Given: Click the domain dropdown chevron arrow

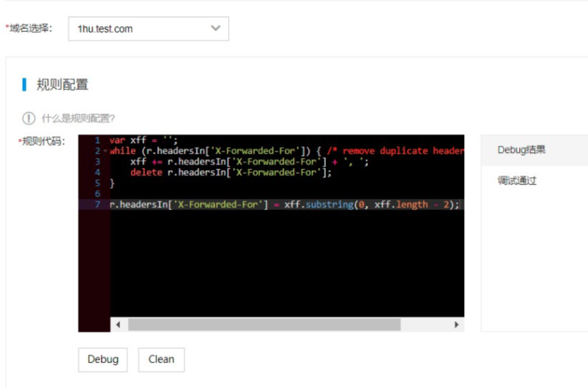Looking at the screenshot, I should pos(216,28).
